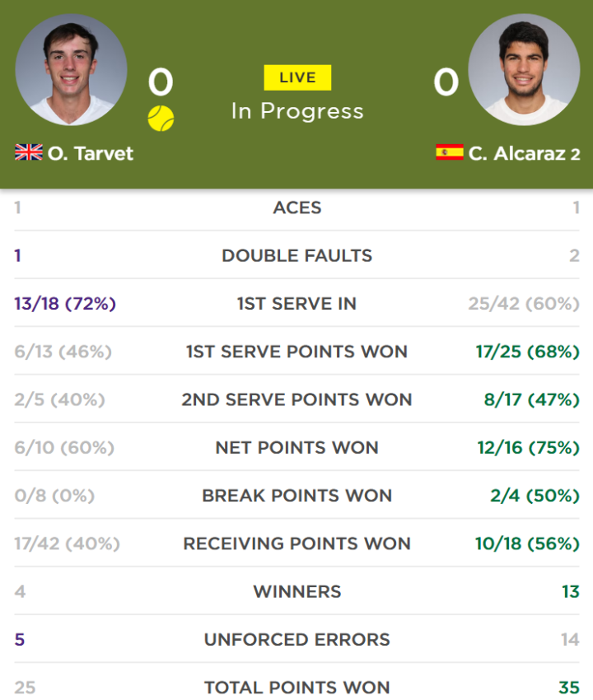The height and width of the screenshot is (700, 593).
Task: Click the NET POINTS WON label
Action: [x=297, y=448]
